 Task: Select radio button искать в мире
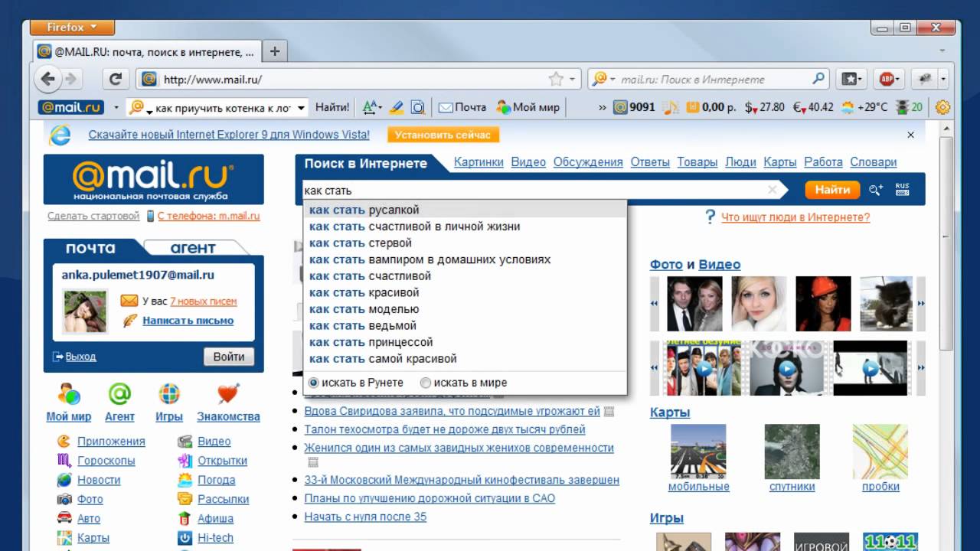point(426,383)
